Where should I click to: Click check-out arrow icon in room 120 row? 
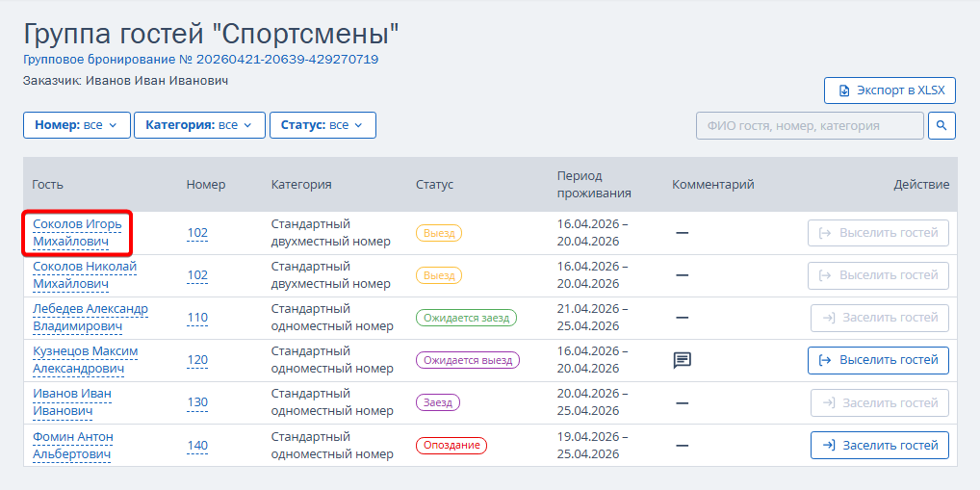(825, 361)
